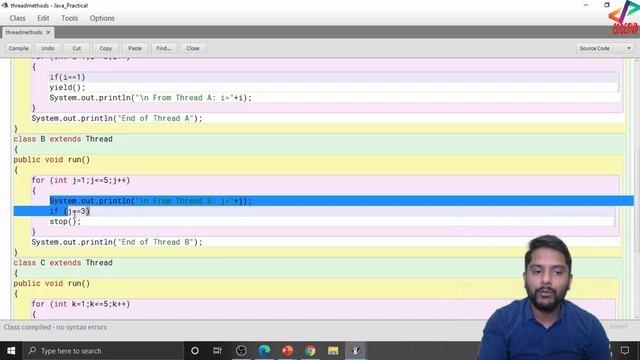Open Microsoft Edge from the taskbar
This screenshot has width=640, height=360.
coord(264,351)
